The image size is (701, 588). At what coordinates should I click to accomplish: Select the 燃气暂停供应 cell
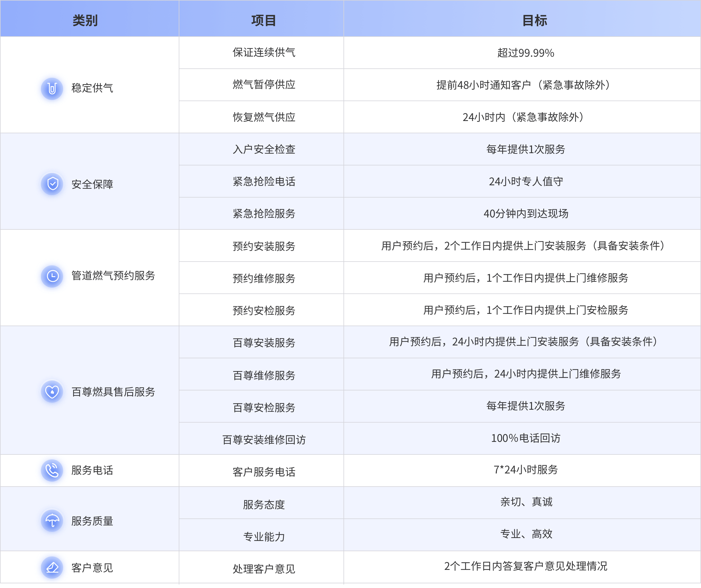tap(261, 85)
